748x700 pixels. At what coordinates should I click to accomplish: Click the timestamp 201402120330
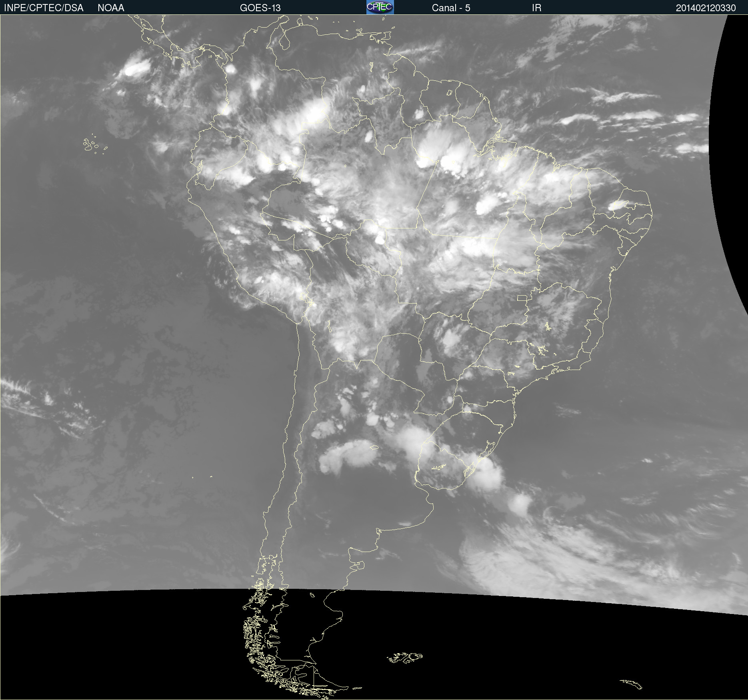706,8
